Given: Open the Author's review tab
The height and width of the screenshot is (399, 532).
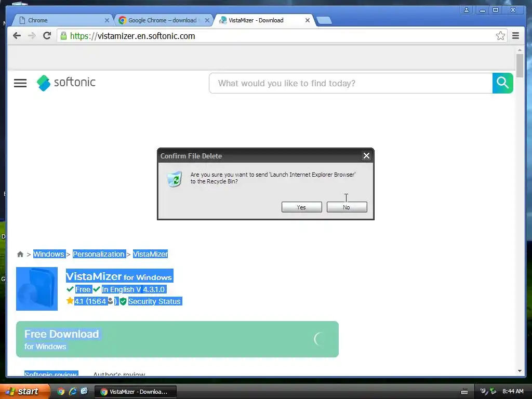Looking at the screenshot, I should point(119,374).
